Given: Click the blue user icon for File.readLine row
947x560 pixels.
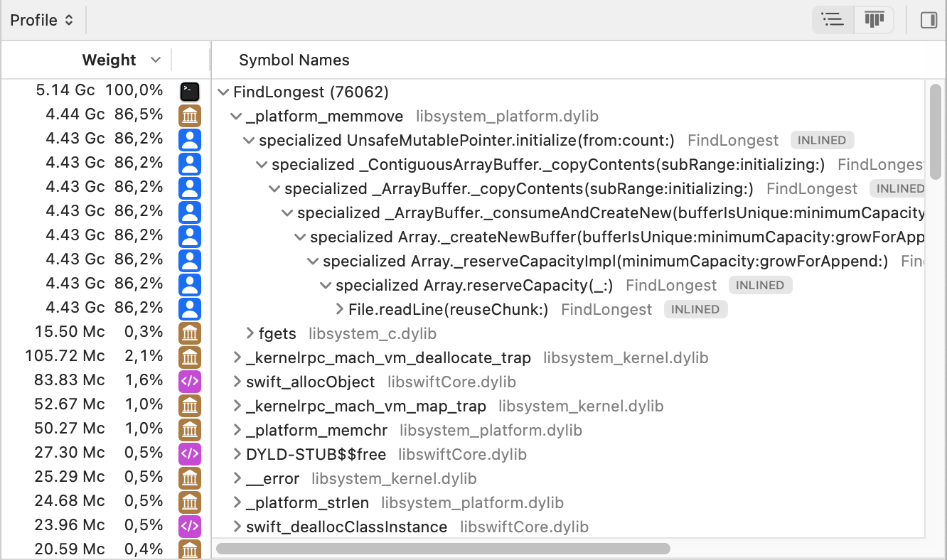Looking at the screenshot, I should click(189, 309).
